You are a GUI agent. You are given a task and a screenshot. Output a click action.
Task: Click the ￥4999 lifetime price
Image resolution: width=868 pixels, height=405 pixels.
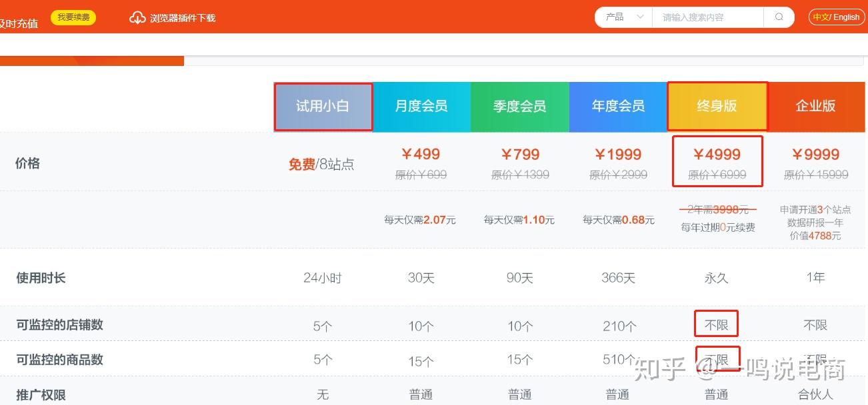pyautogui.click(x=717, y=155)
